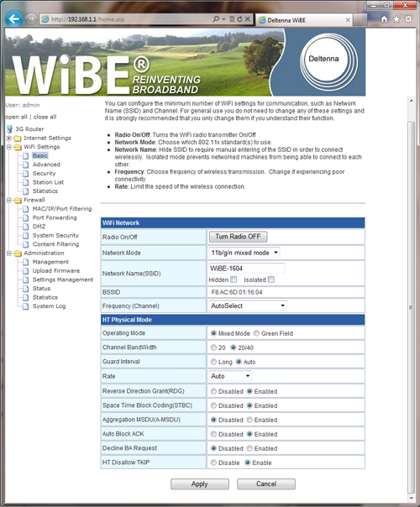Open the Frequency (Channel) AutoSelect dropdown
Image resolution: width=420 pixels, height=507 pixels.
[248, 306]
